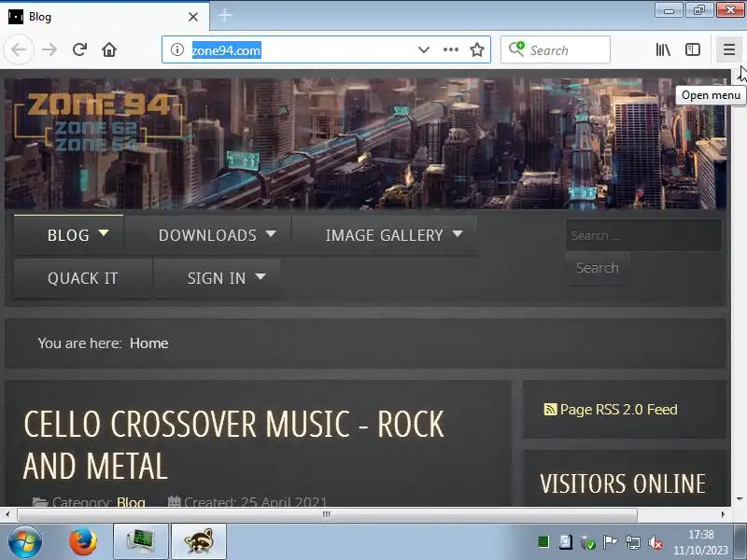Viewport: 747px width, 560px height.
Task: Open the DOWNLOADS menu item
Action: click(207, 235)
